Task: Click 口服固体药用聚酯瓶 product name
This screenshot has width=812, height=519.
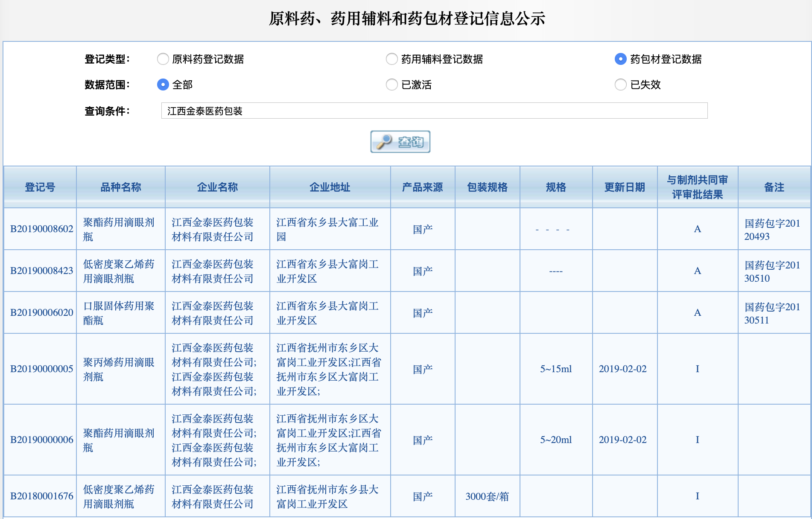Action: tap(119, 313)
